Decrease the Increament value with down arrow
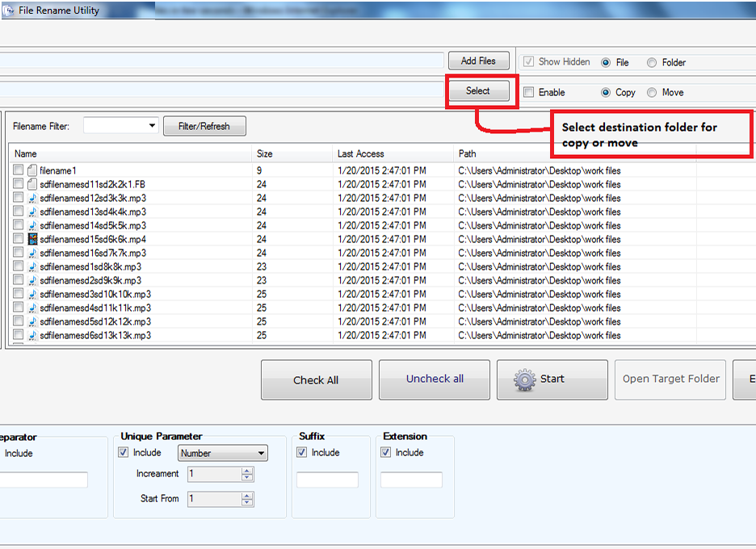This screenshot has height=549, width=756. pyautogui.click(x=247, y=477)
